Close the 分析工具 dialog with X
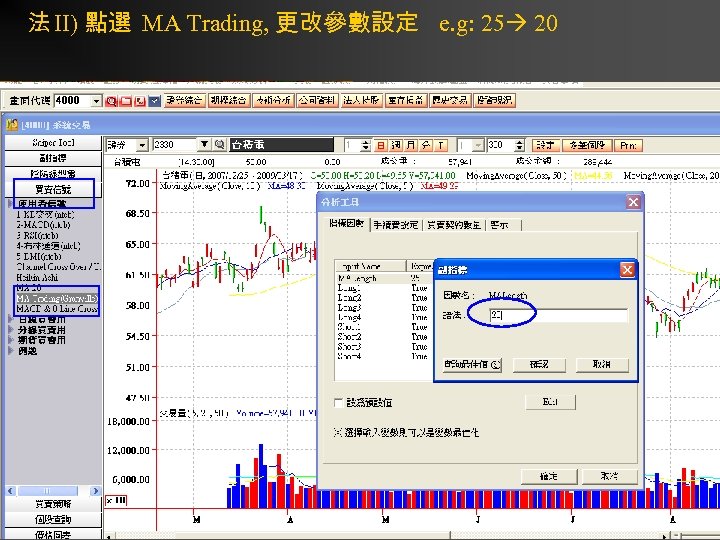 [x=633, y=202]
